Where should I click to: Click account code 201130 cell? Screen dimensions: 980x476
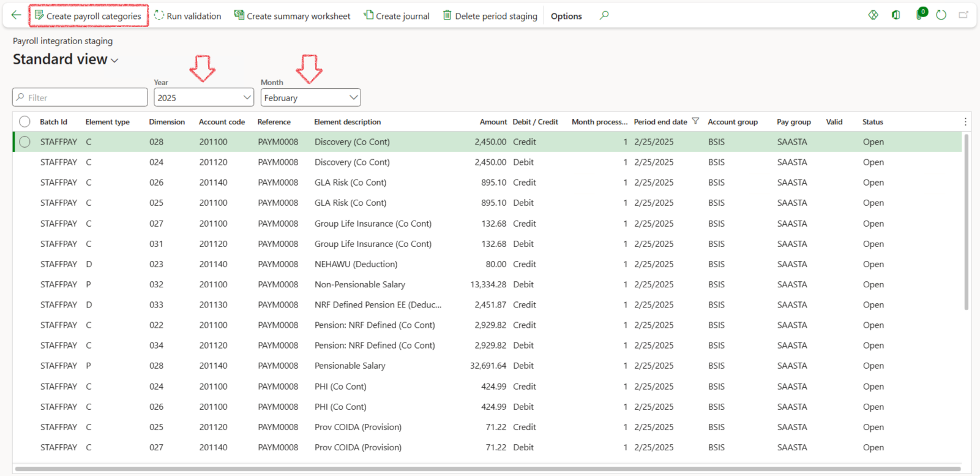[x=213, y=304]
